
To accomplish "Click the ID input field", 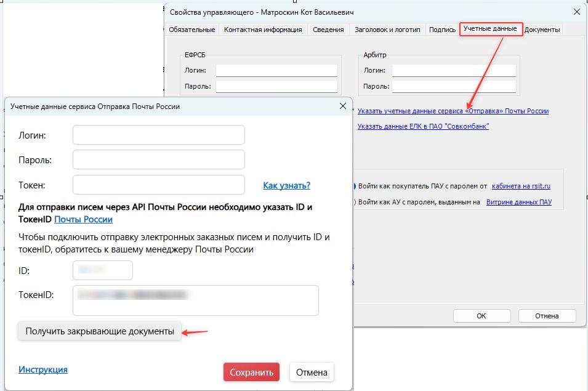I will click(x=103, y=270).
